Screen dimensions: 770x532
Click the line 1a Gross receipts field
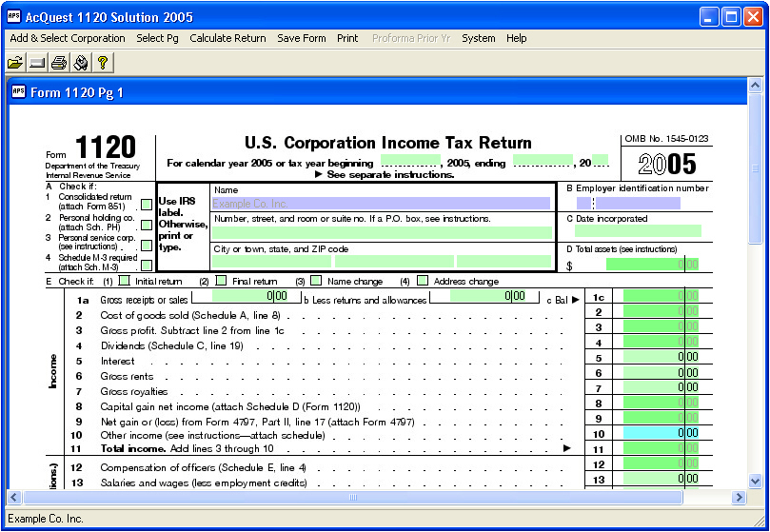click(x=250, y=295)
